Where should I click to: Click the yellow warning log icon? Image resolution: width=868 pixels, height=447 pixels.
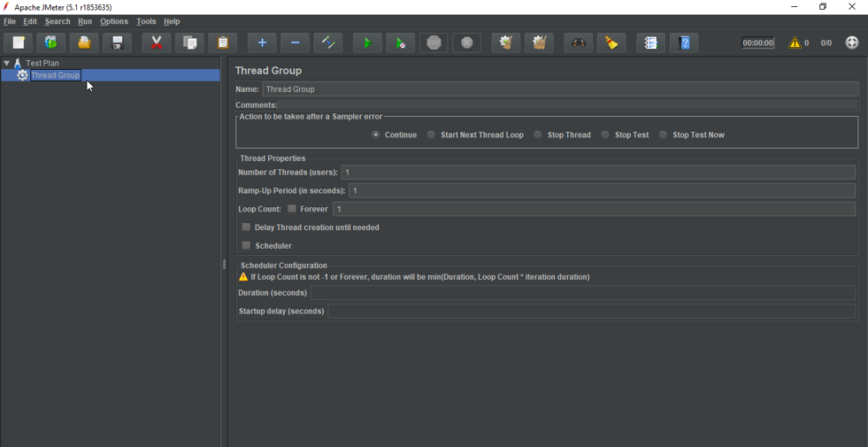point(795,42)
